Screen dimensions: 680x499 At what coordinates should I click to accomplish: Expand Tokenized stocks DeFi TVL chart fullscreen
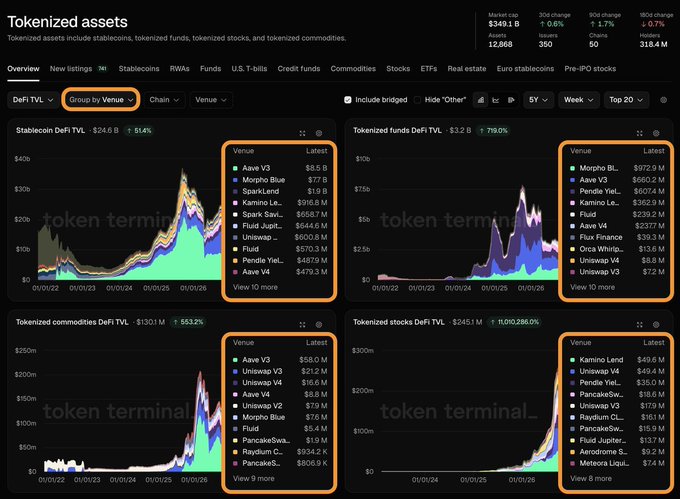tap(640, 324)
